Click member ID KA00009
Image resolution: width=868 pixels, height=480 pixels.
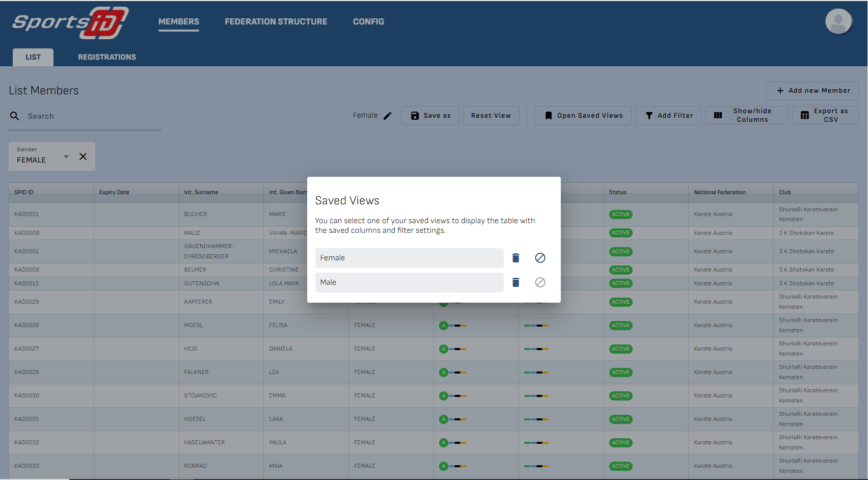[27, 233]
